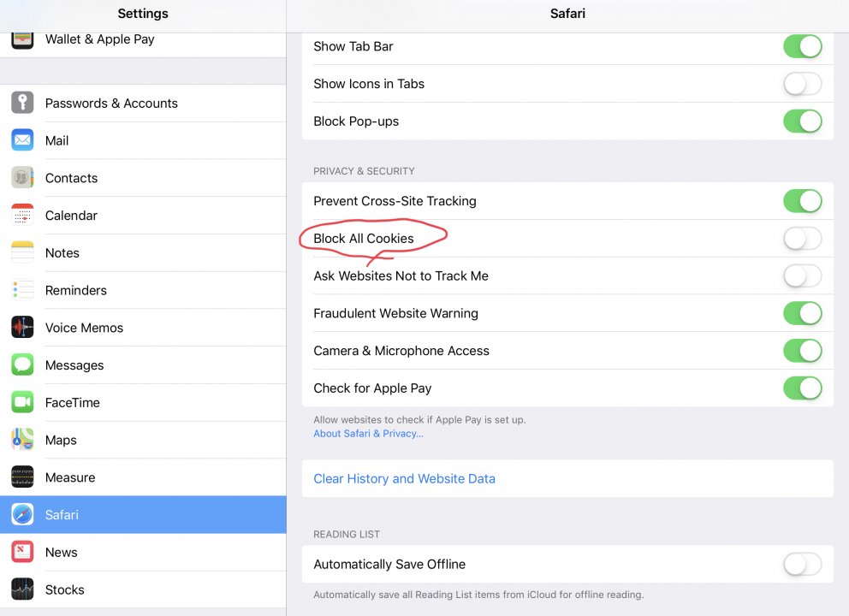This screenshot has height=616, width=849.
Task: Tap the Messages bubble icon
Action: [22, 365]
